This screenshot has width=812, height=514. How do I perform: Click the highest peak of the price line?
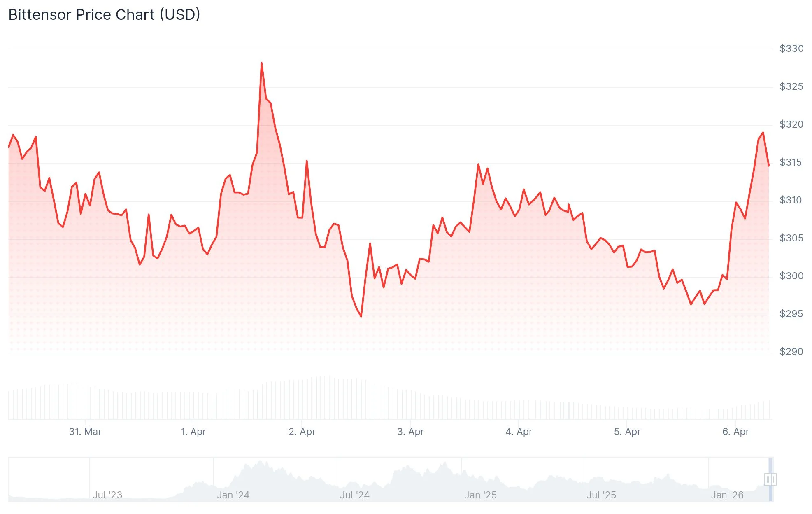coord(261,63)
